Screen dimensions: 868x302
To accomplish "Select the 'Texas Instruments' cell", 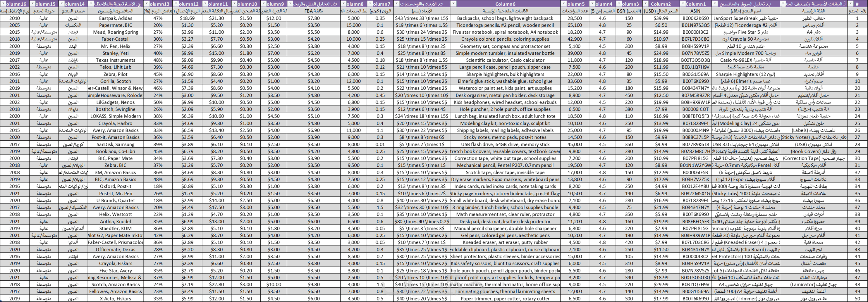I will coord(115,60).
